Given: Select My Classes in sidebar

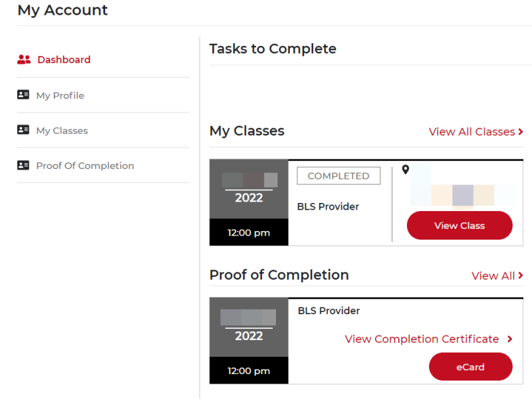Looking at the screenshot, I should tap(62, 130).
